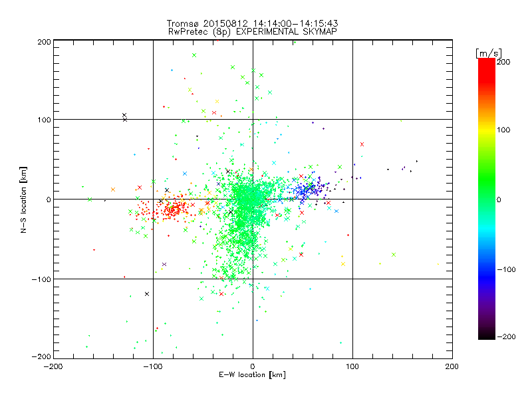Click the '100' tick on the N-S axis

pos(44,120)
